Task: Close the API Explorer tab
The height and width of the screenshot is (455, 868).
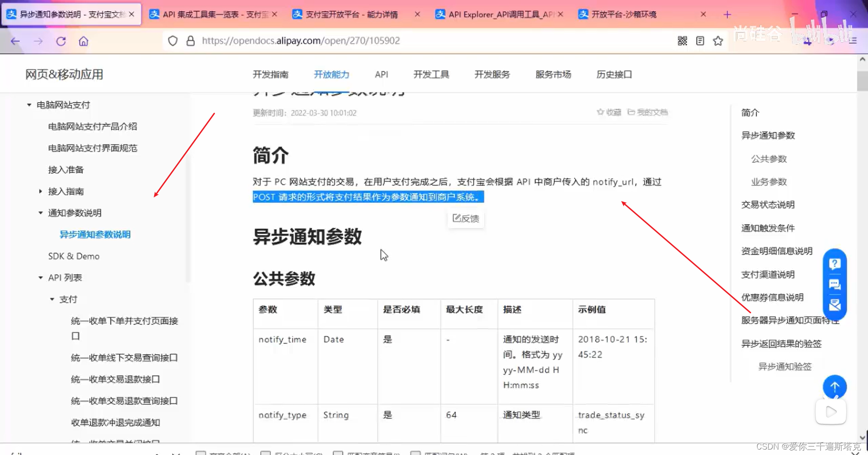Action: coord(561,14)
